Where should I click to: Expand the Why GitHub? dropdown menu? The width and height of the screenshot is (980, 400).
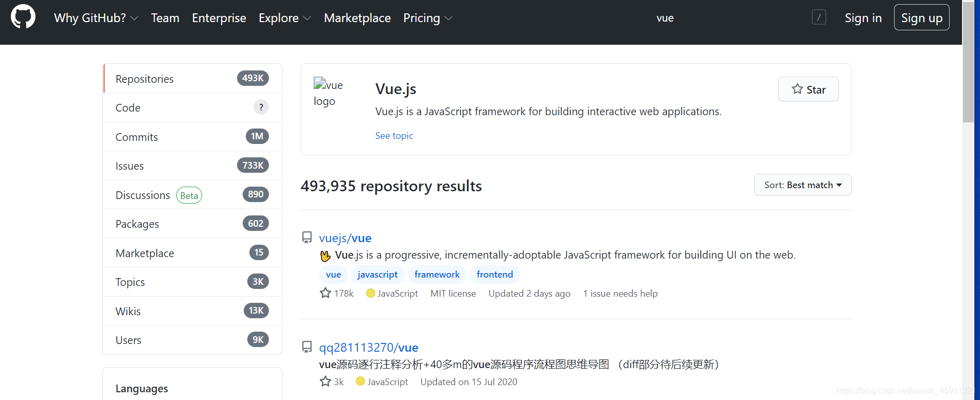[x=96, y=18]
